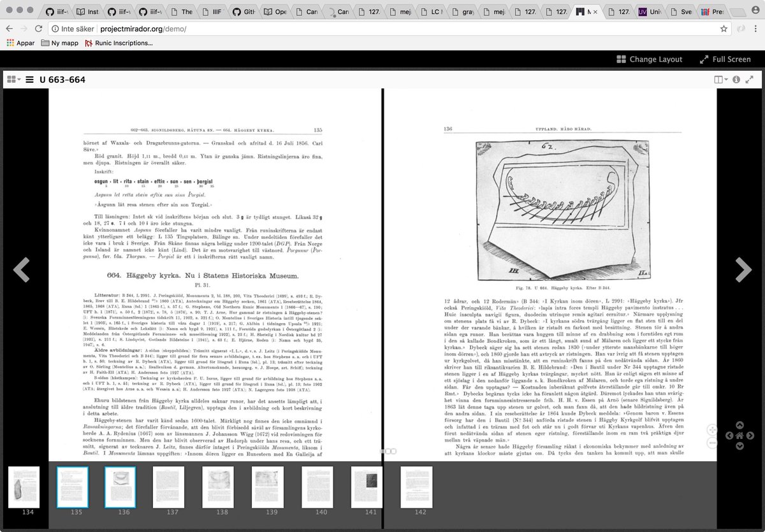Go to previous page with left chevron
765x532 pixels.
pyautogui.click(x=22, y=270)
